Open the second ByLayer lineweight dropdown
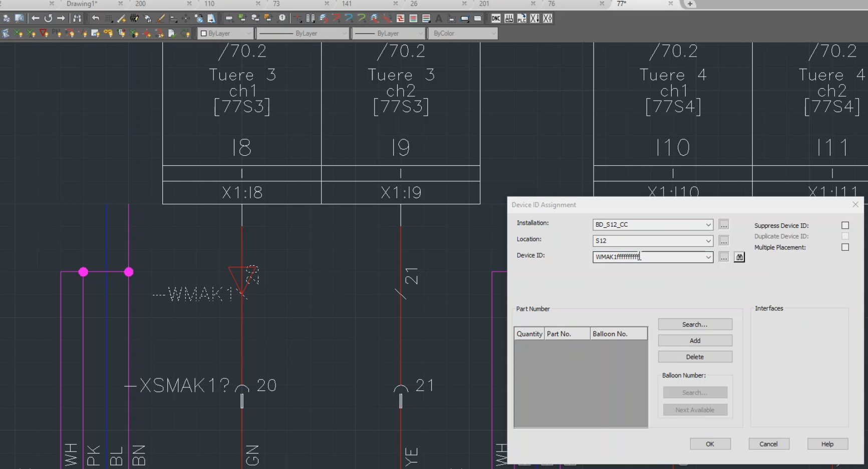Image resolution: width=868 pixels, height=469 pixels. (389, 34)
